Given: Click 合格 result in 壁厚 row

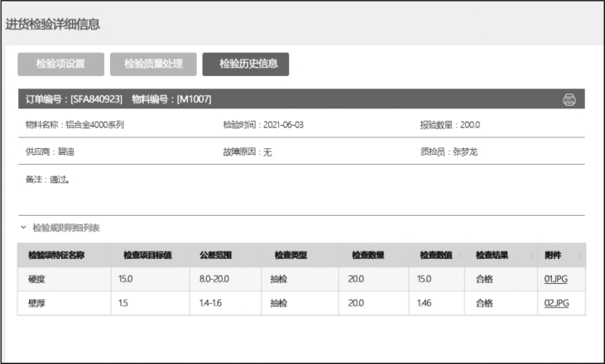Looking at the screenshot, I should pos(484,303).
